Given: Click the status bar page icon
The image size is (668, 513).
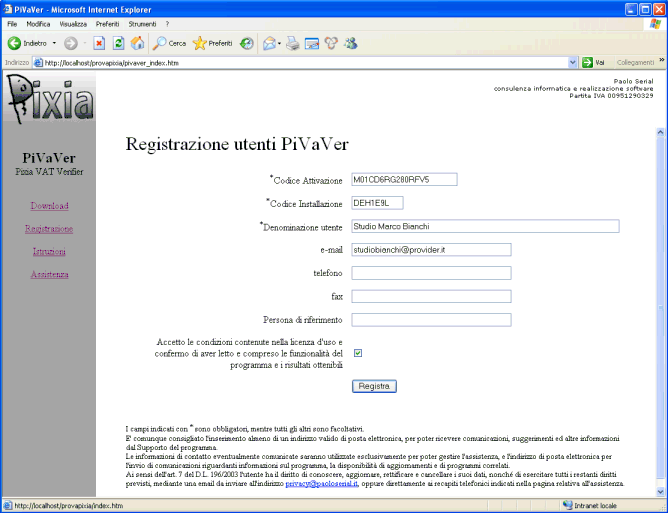Looking at the screenshot, I should (x=8, y=506).
